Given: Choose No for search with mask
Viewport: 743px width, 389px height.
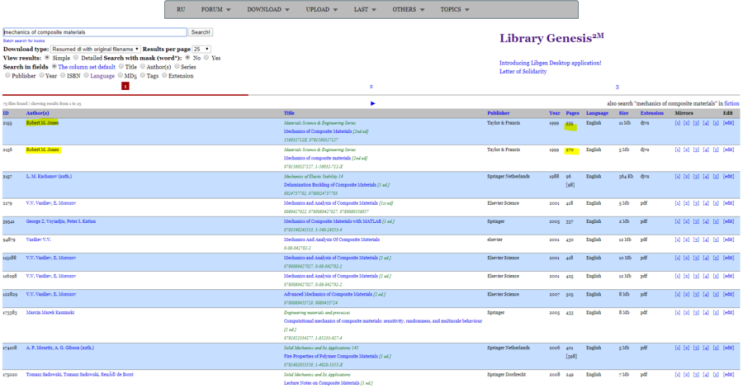Looking at the screenshot, I should pos(188,58).
